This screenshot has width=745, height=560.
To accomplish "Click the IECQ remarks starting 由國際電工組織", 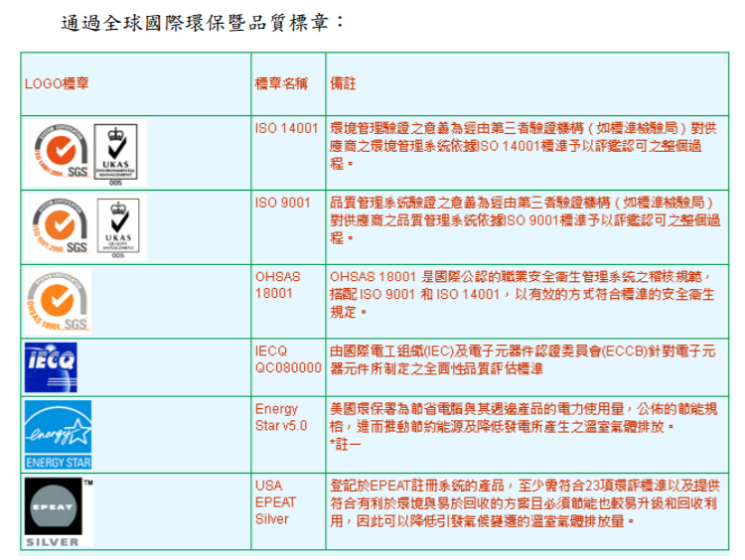I will click(522, 359).
